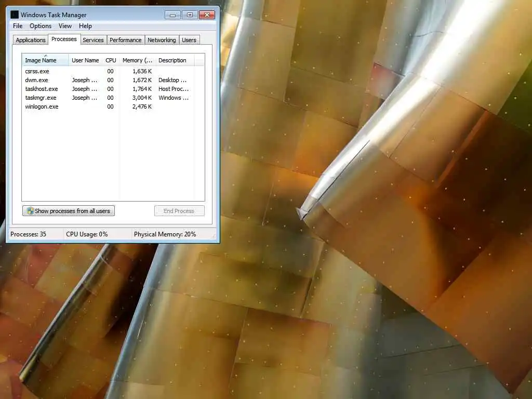Click the Desktop ... description cell
The image size is (532, 399).
tap(172, 80)
